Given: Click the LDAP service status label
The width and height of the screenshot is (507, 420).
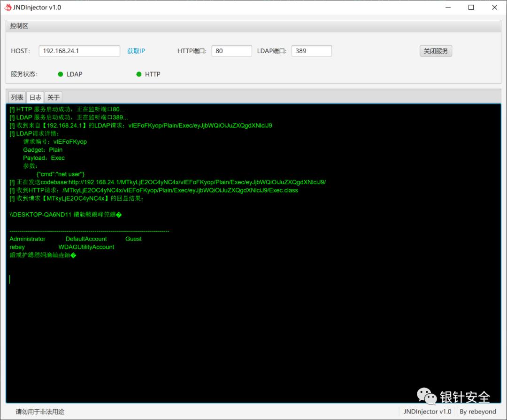Looking at the screenshot, I should [74, 74].
